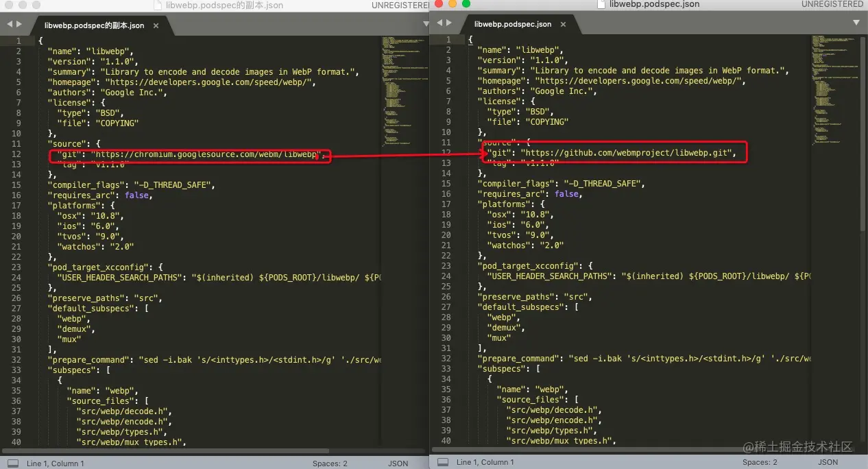Click the "homepage" line in right window
Image resolution: width=868 pixels, height=469 pixels.
coord(611,80)
